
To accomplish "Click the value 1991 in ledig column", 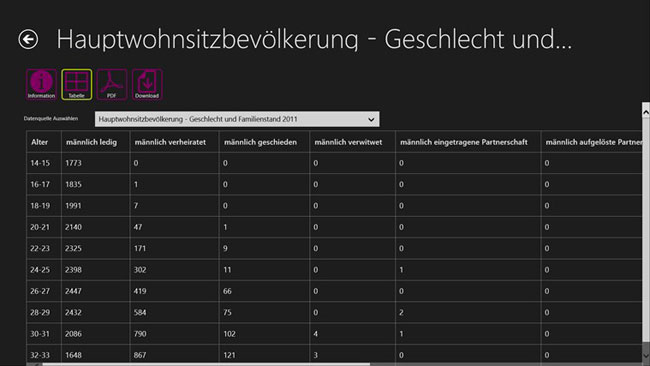I will 73,206.
